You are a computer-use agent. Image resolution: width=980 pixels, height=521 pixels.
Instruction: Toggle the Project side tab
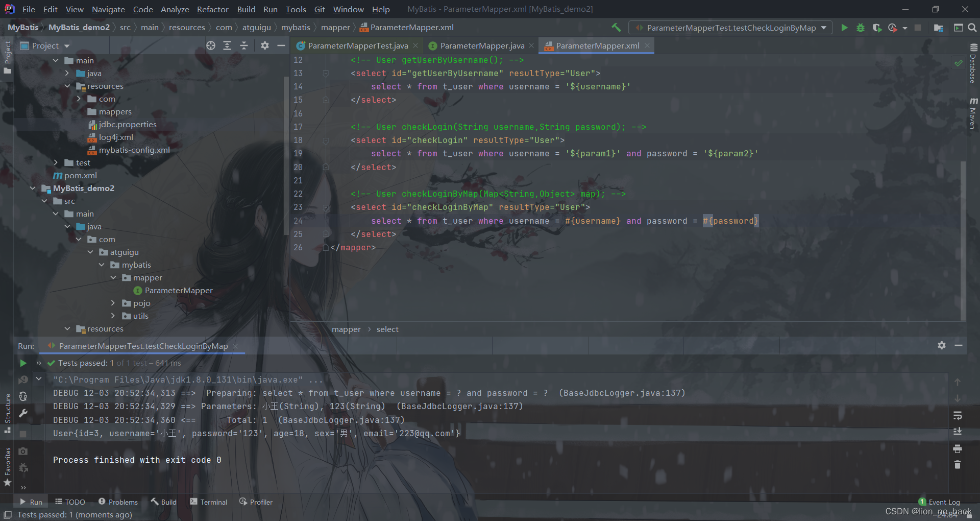click(7, 57)
